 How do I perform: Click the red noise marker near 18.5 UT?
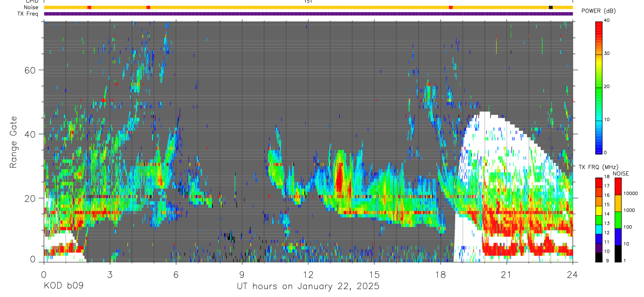[451, 7]
